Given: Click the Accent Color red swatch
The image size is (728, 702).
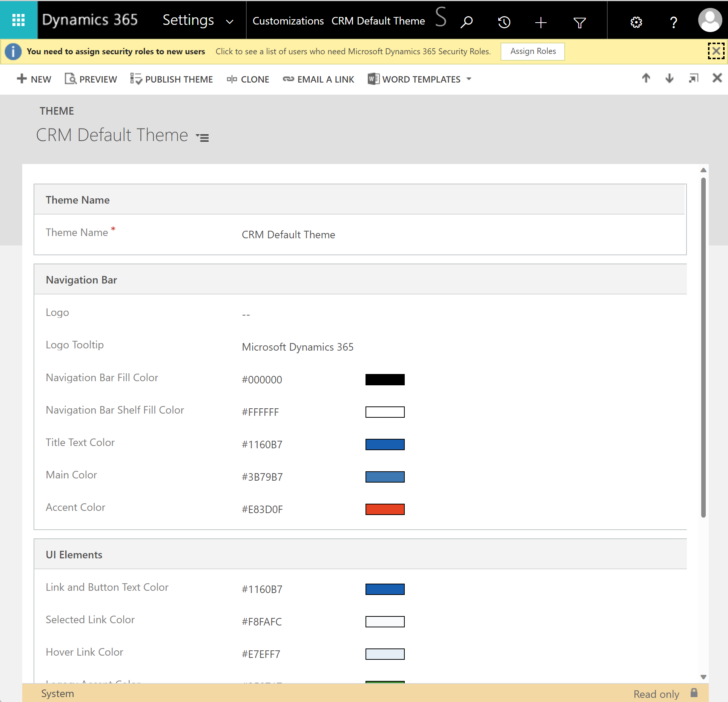Looking at the screenshot, I should [385, 509].
